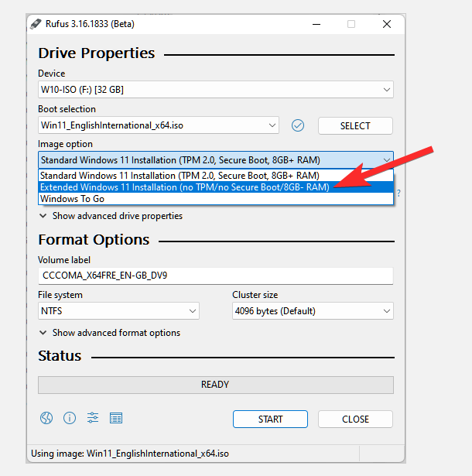
Task: Collapse the Image option dropdown arrow
Action: [386, 160]
